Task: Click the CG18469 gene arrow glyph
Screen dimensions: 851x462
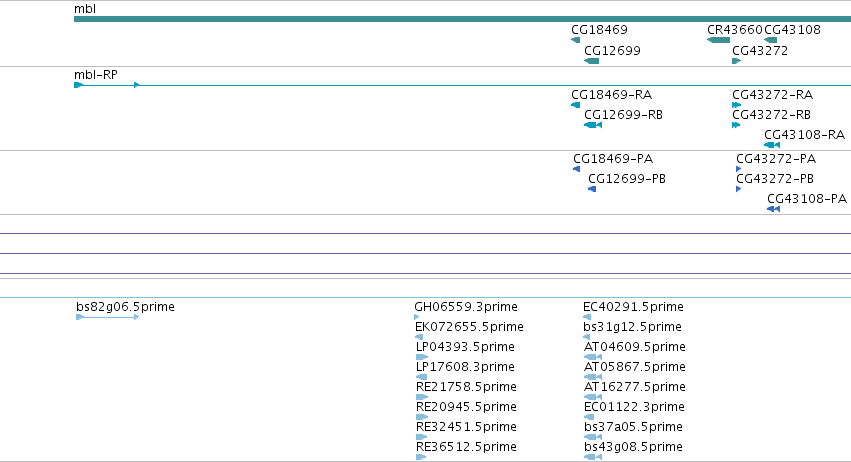Action: pyautogui.click(x=575, y=40)
